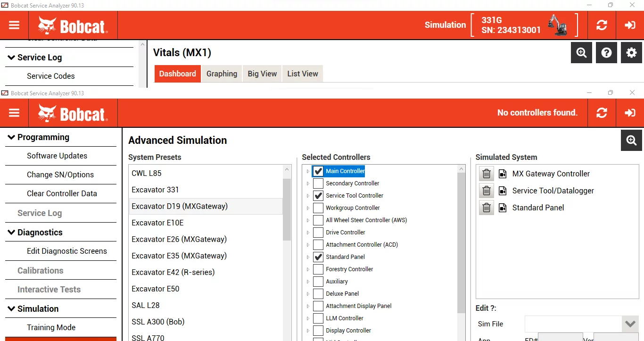Viewport: 644px width, 341px height.
Task: Check the Secondary Controller checkbox
Action: (318, 183)
